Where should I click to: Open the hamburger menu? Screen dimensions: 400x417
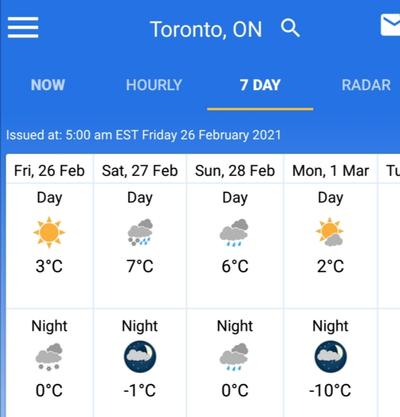tap(23, 28)
